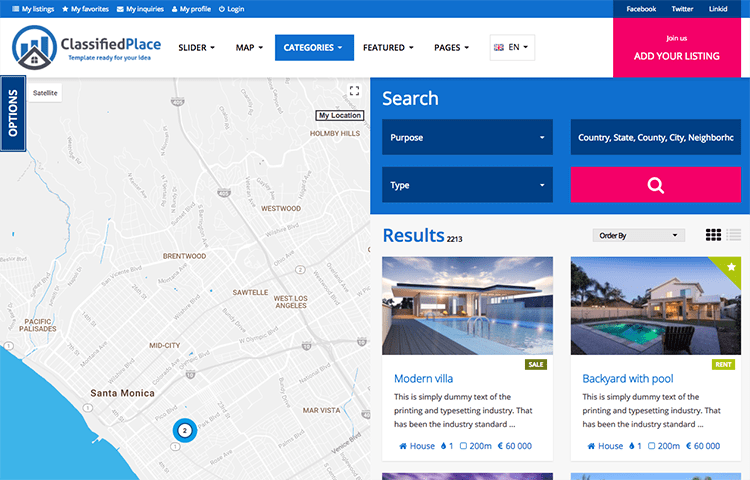Visit the Facebook link
The height and width of the screenshot is (480, 750).
point(641,9)
